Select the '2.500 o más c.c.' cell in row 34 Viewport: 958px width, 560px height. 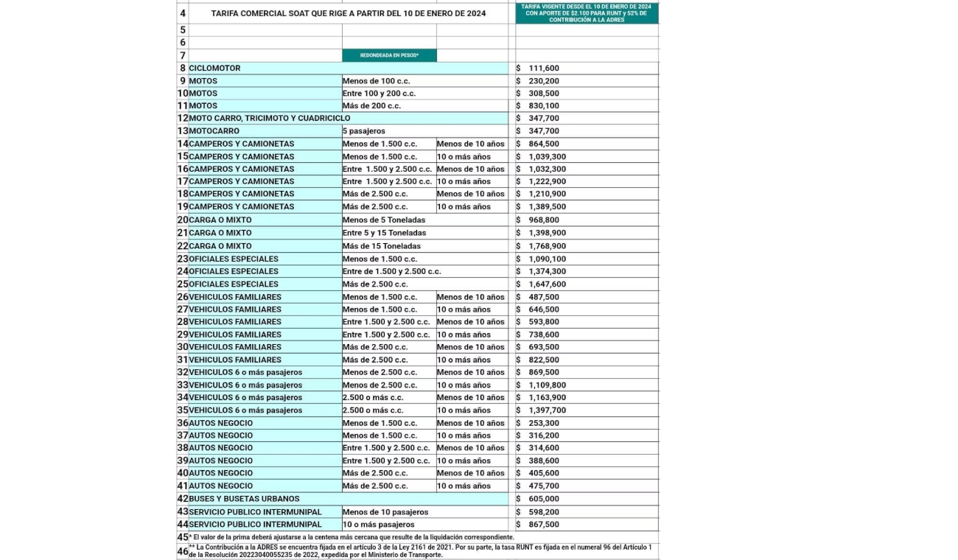pyautogui.click(x=389, y=397)
